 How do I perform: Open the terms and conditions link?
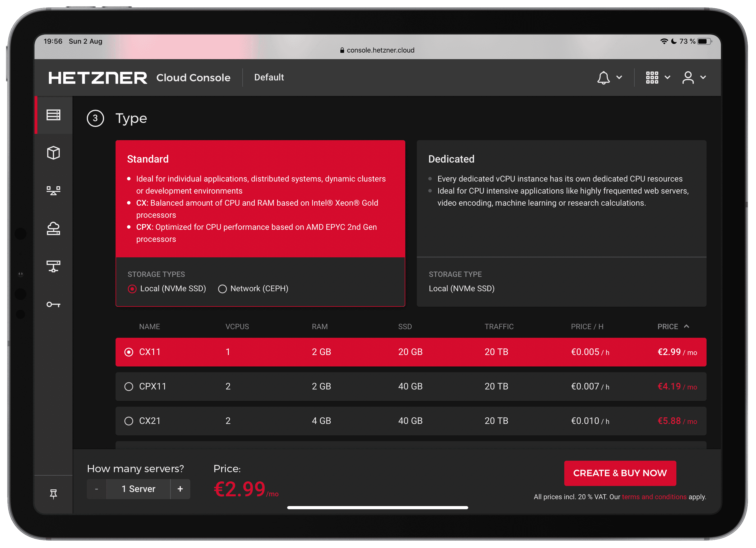click(x=655, y=497)
